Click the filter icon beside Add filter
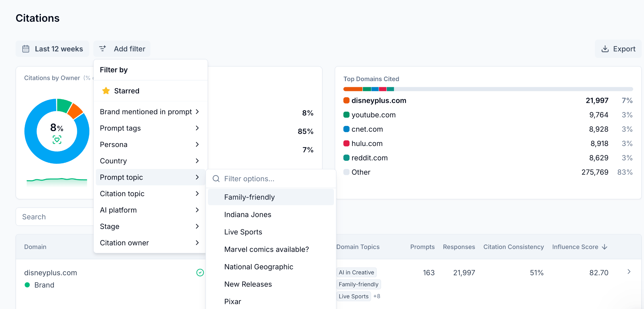Screen dimensions: 644x309 (103, 48)
